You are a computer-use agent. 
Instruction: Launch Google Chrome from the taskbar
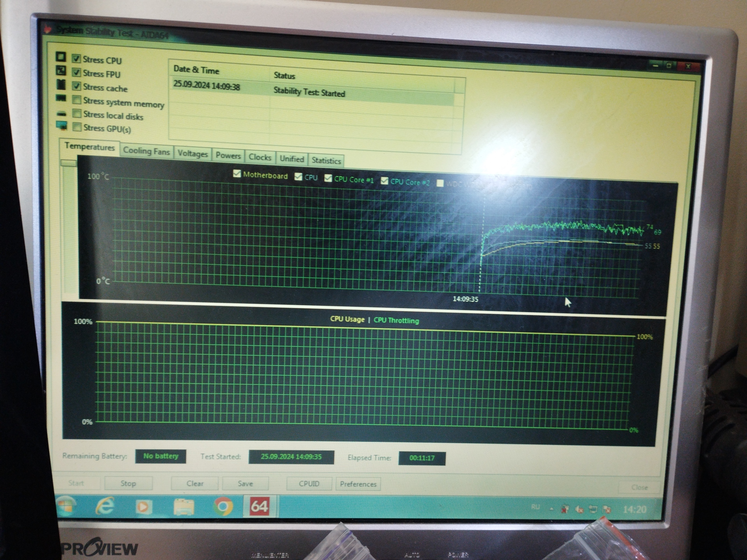point(223,507)
